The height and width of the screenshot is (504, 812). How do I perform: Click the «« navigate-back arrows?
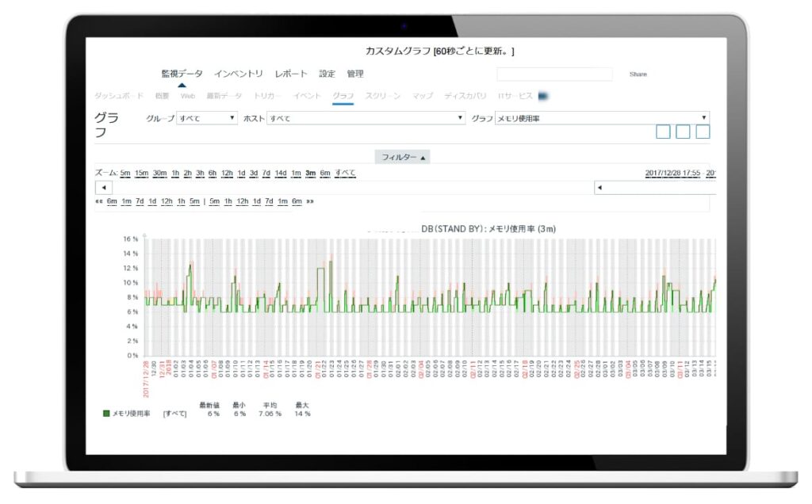pos(99,201)
